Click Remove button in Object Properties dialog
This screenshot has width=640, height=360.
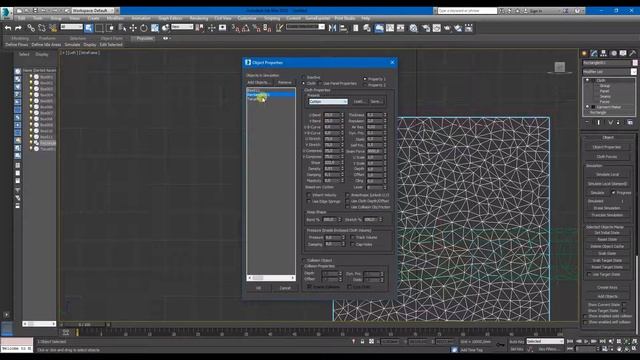tap(284, 82)
